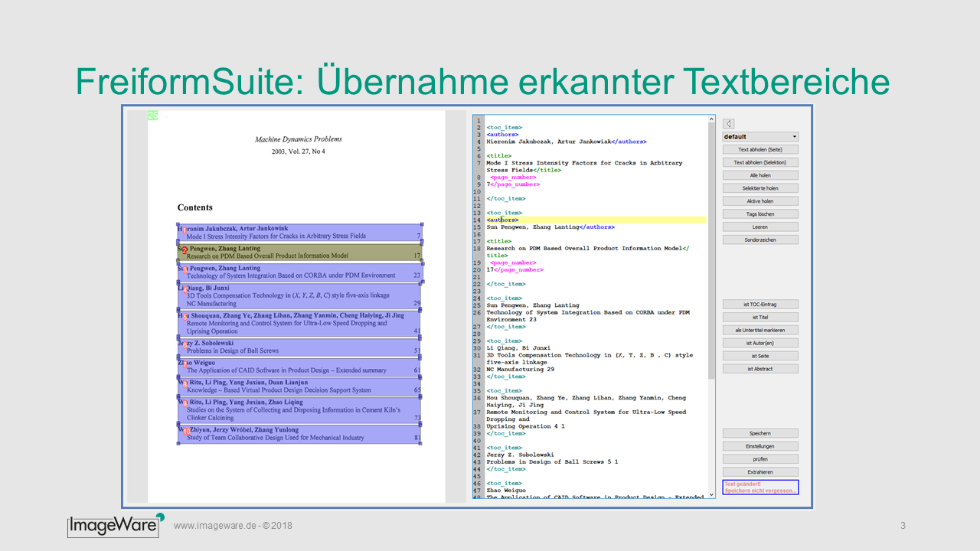Image resolution: width=980 pixels, height=551 pixels.
Task: Click the 'Leeren' button
Action: point(760,227)
